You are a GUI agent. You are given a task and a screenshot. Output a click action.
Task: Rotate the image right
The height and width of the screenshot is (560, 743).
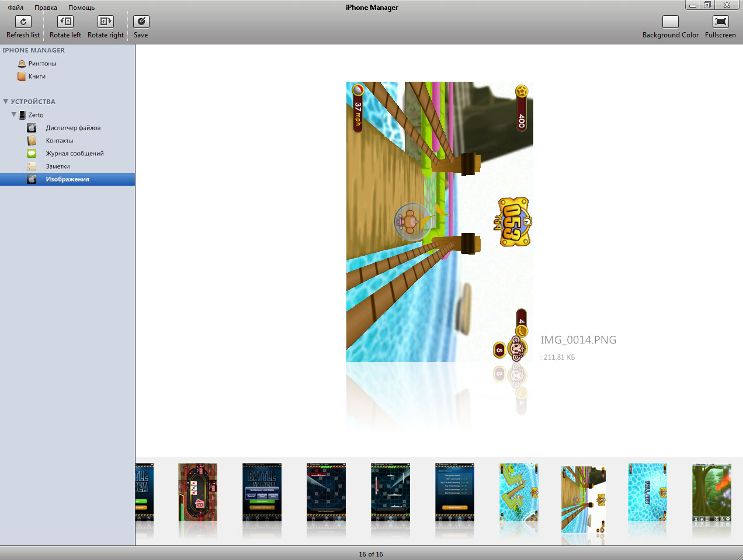[106, 22]
